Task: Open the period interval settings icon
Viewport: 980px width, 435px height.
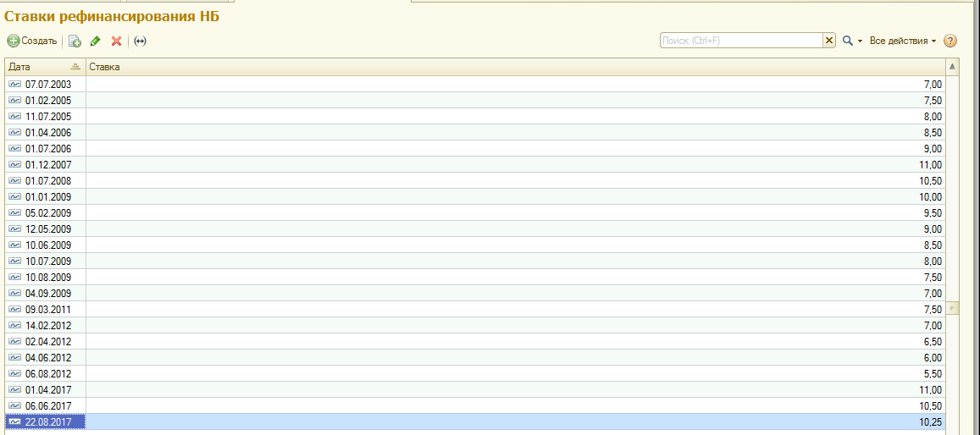Action: tap(140, 41)
